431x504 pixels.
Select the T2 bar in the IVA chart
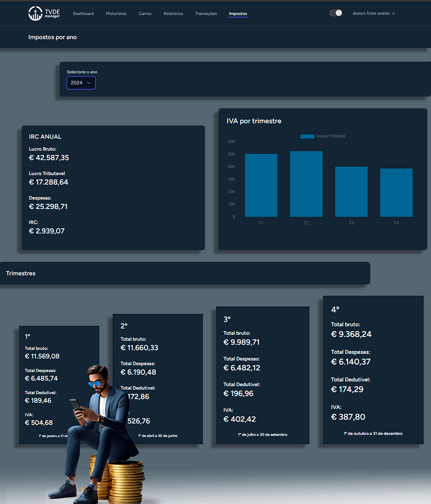click(306, 184)
